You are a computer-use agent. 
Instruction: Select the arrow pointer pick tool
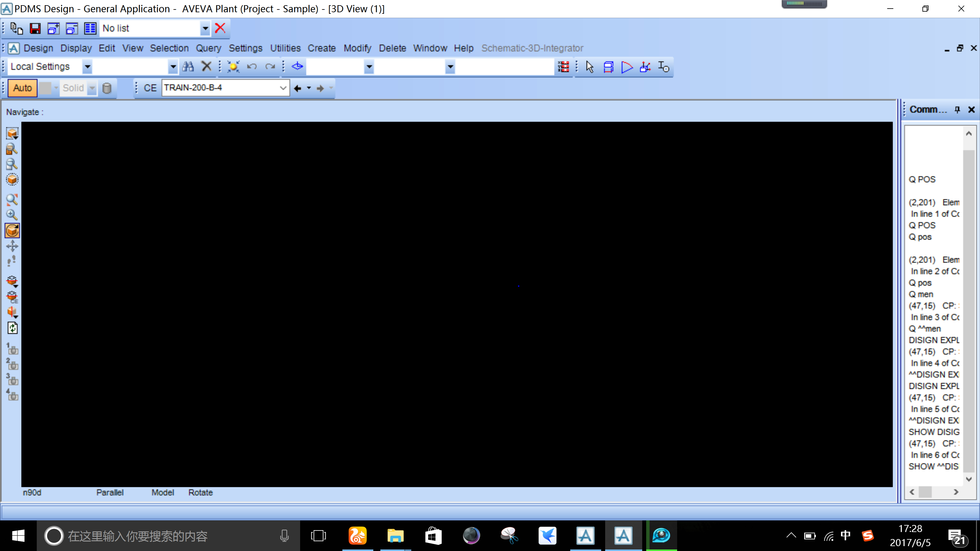tap(590, 67)
